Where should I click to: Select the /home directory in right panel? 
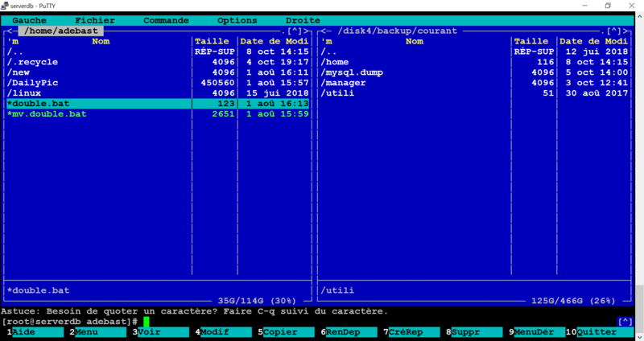click(x=475, y=63)
